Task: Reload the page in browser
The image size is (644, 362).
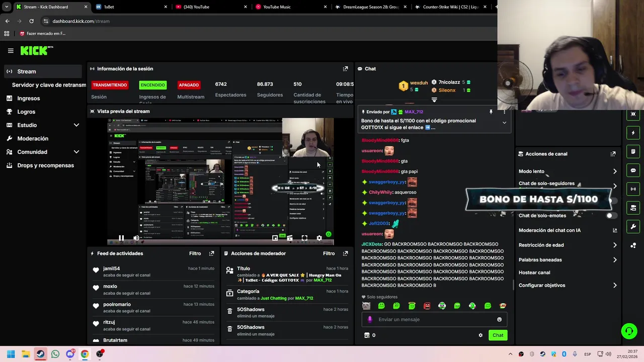Action: (31, 21)
